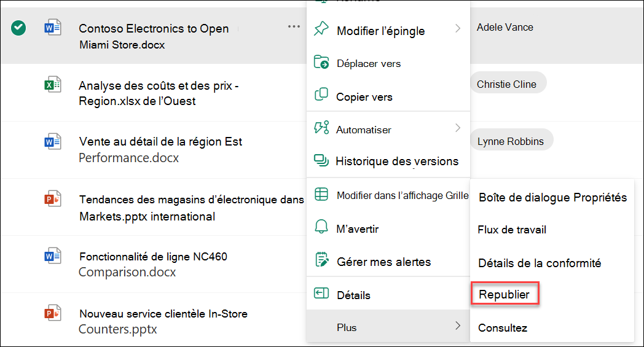The image size is (644, 347).
Task: Open Contoso Electronics to Open Miami Store.docx
Action: pyautogui.click(x=154, y=36)
